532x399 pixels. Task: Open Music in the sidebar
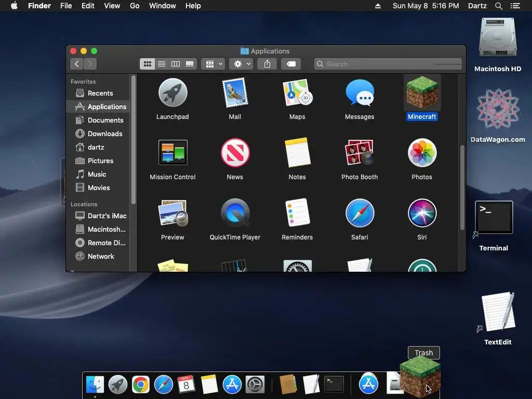pyautogui.click(x=98, y=175)
